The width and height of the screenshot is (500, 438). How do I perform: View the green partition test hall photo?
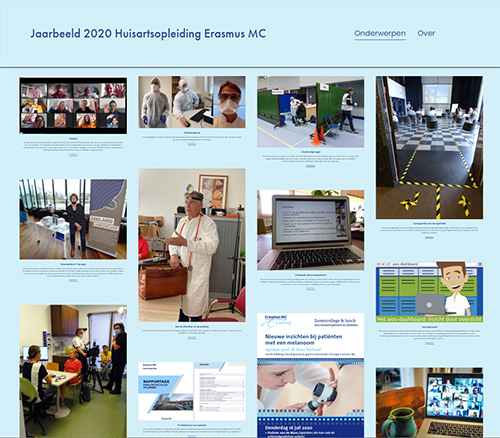click(x=310, y=112)
